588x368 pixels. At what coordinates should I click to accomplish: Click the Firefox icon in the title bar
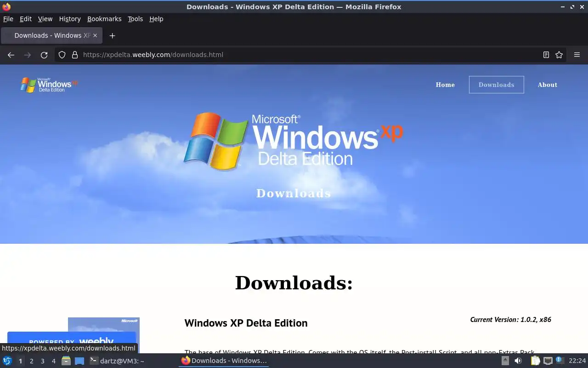pos(6,7)
